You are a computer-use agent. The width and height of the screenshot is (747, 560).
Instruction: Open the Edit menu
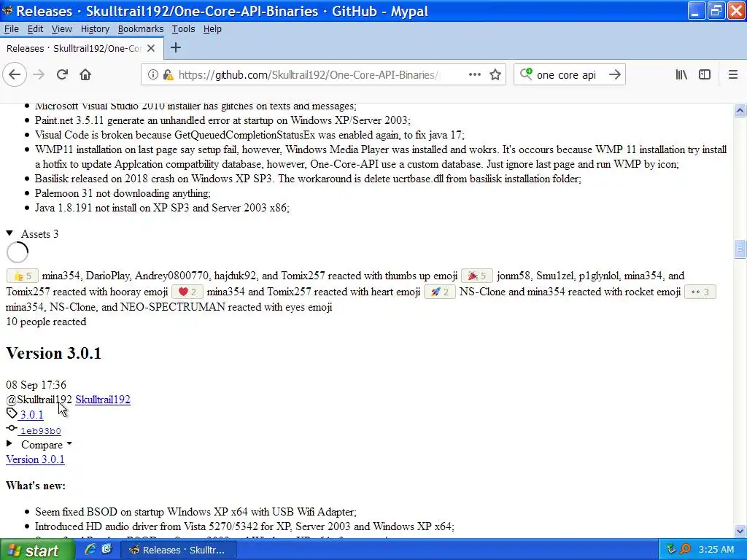click(x=35, y=29)
